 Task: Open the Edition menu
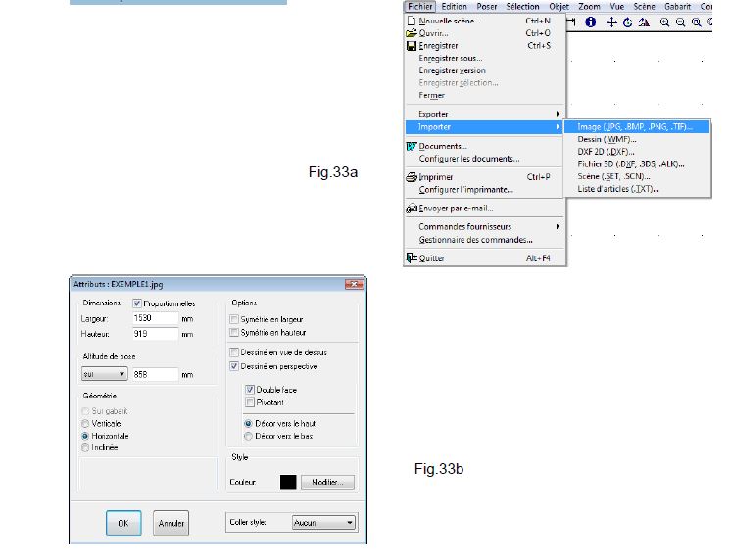[454, 6]
